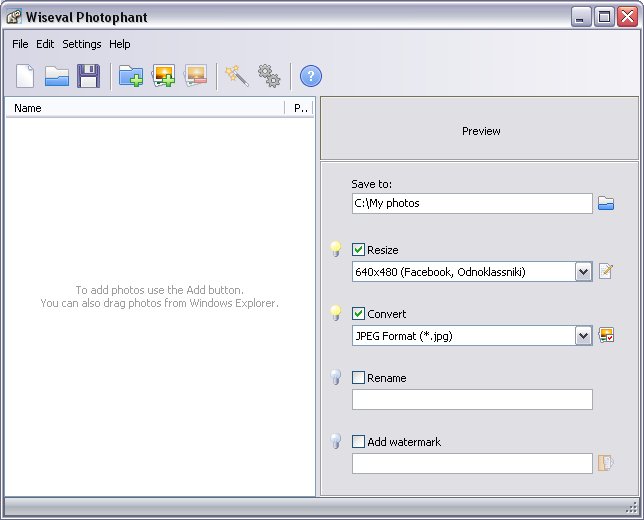Open the Edit menu
Viewport: 644px width, 520px height.
pos(45,44)
